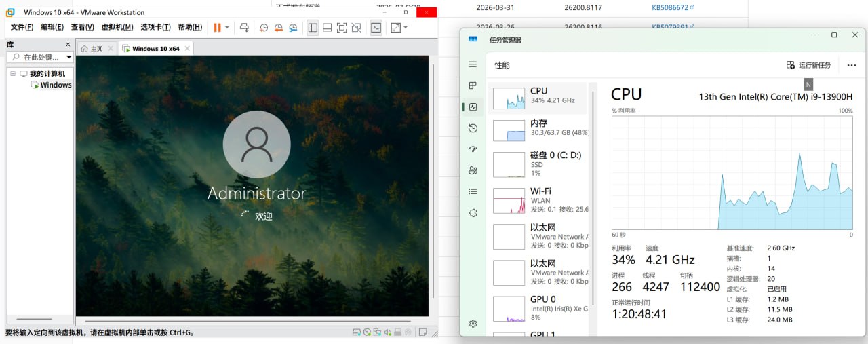Open the dropdown arrow next to the pause button

227,28
